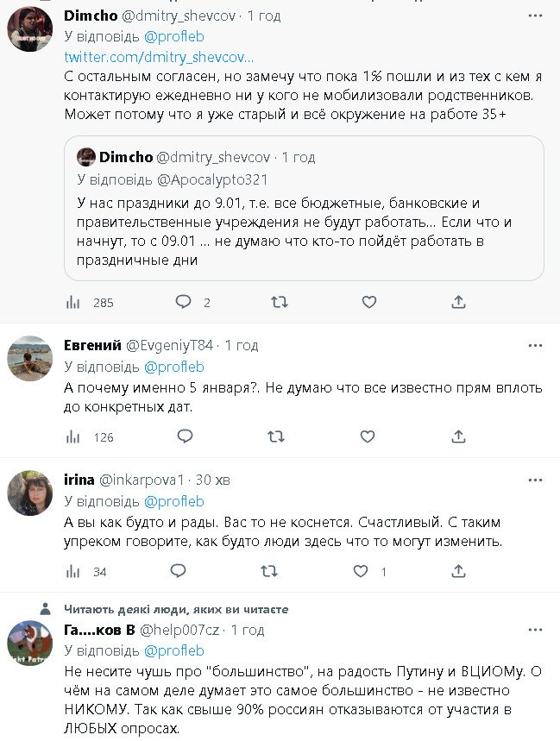Open @profleb mention in Евгений's reply
Viewport: 560px width, 741px height.
[173, 367]
